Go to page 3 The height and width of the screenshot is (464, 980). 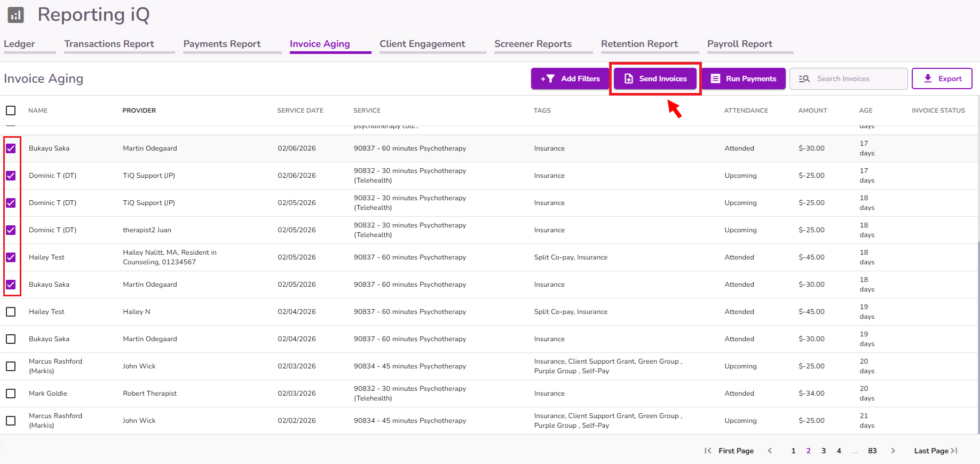point(824,451)
